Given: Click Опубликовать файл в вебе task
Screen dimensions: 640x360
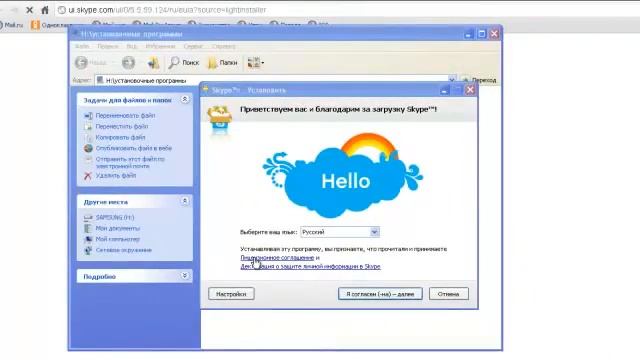Looking at the screenshot, I should 133,148.
